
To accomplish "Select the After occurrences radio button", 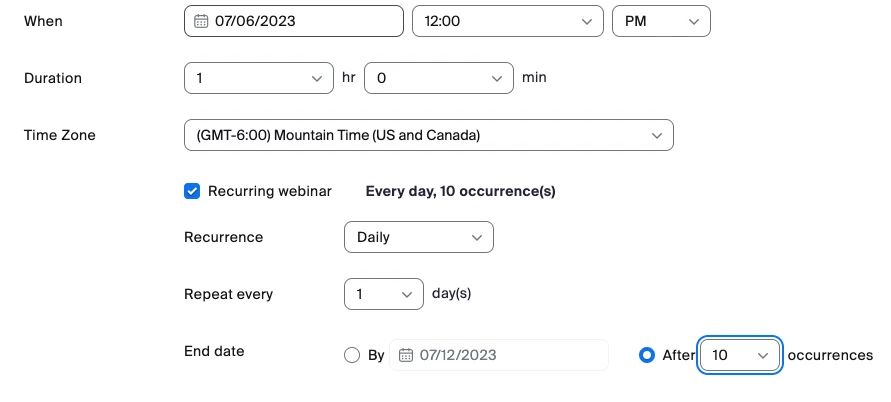I will pyautogui.click(x=647, y=355).
